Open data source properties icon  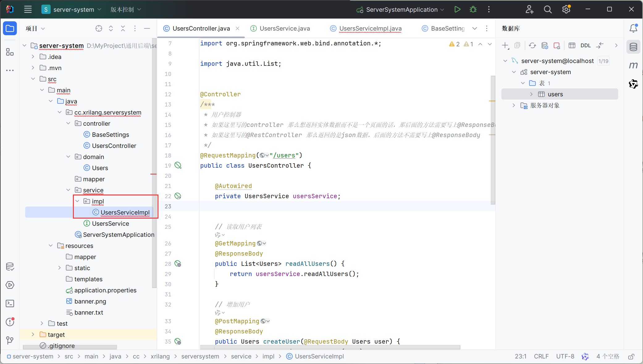(545, 45)
